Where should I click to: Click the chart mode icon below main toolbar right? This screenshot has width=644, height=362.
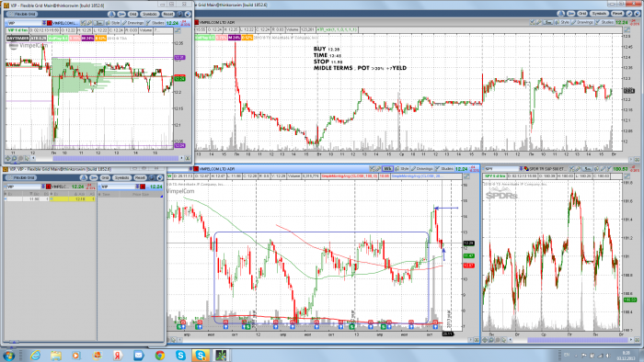point(627,29)
